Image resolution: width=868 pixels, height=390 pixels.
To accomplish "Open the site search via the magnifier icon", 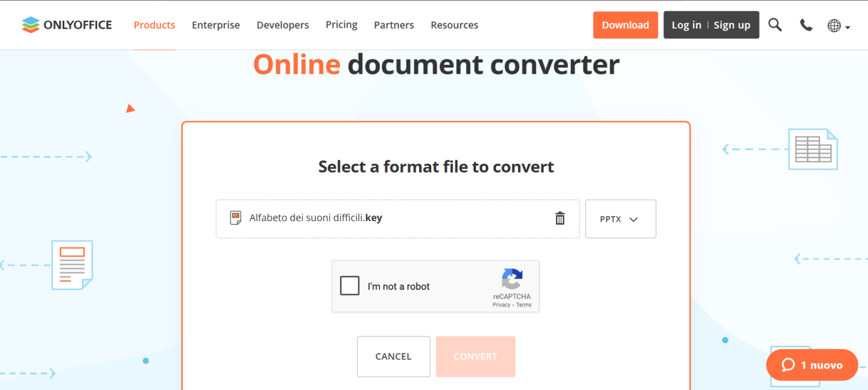I will (775, 25).
